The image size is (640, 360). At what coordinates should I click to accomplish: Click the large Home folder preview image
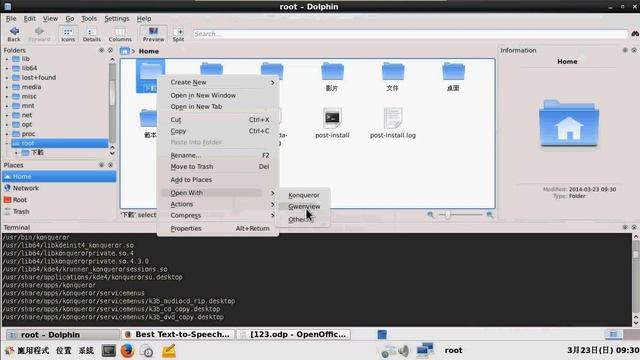[x=569, y=124]
